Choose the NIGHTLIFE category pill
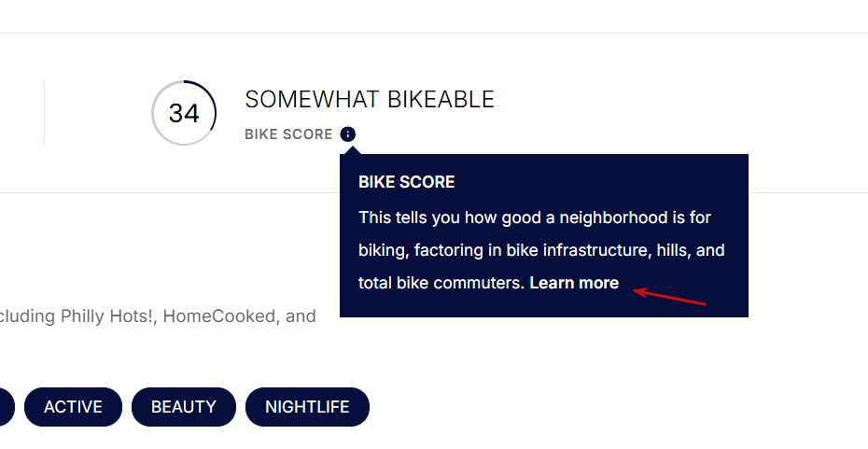The height and width of the screenshot is (449, 868). tap(307, 407)
